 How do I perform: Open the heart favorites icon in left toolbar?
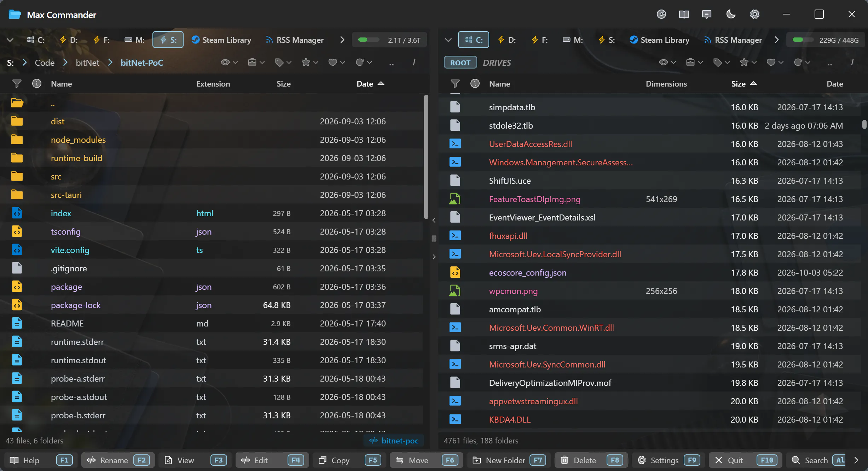pos(336,63)
